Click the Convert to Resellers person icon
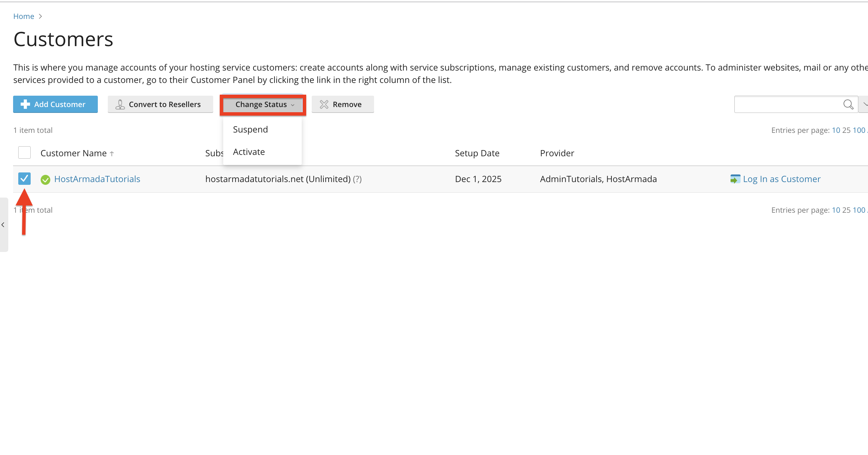 pos(120,104)
